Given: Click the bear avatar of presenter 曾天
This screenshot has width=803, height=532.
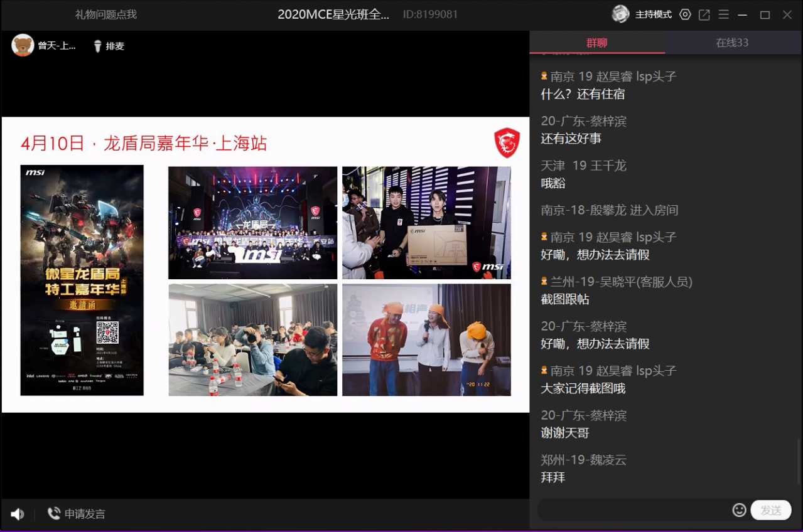Looking at the screenshot, I should [x=23, y=45].
